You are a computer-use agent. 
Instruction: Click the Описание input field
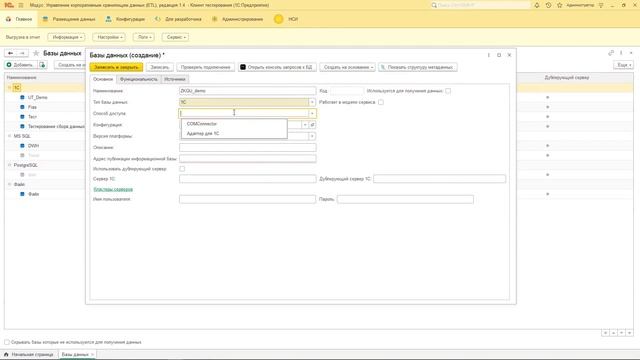click(x=247, y=147)
